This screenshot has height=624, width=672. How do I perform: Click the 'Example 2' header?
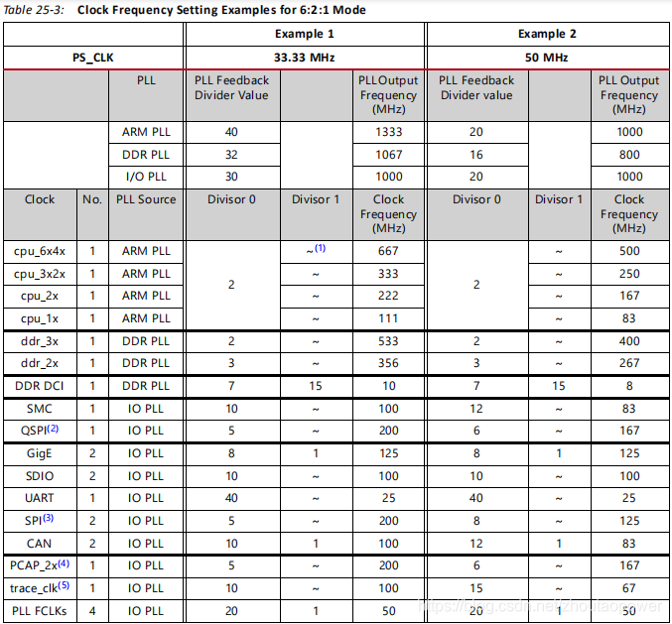point(547,34)
